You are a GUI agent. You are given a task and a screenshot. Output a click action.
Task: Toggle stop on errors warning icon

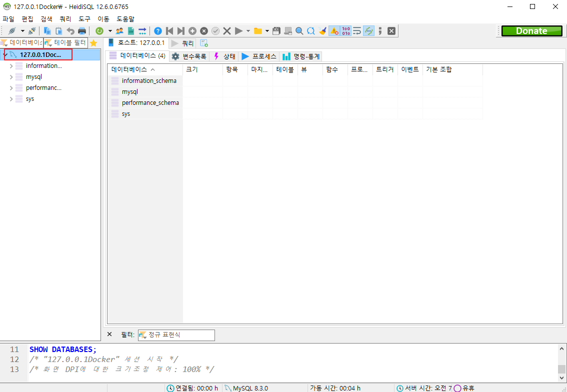click(x=334, y=31)
